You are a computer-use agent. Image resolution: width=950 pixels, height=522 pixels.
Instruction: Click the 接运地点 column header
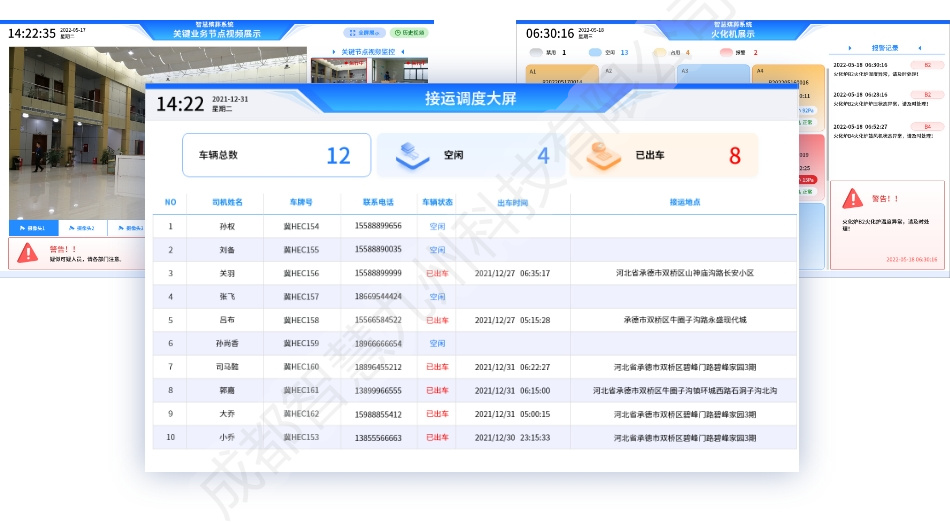pos(684,202)
